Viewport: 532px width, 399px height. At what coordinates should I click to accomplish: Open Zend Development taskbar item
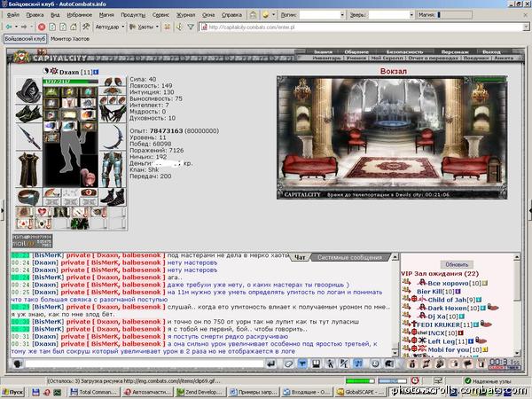pyautogui.click(x=199, y=392)
